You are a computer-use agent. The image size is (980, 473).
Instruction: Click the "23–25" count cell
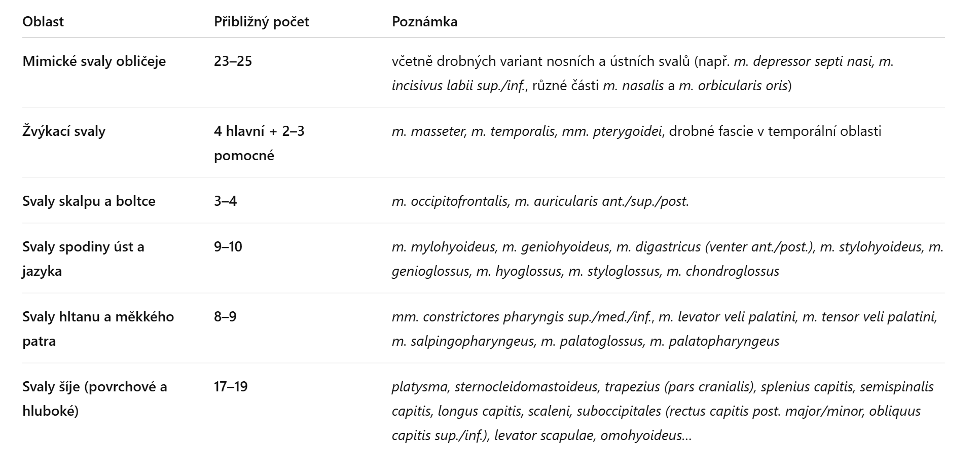233,61
